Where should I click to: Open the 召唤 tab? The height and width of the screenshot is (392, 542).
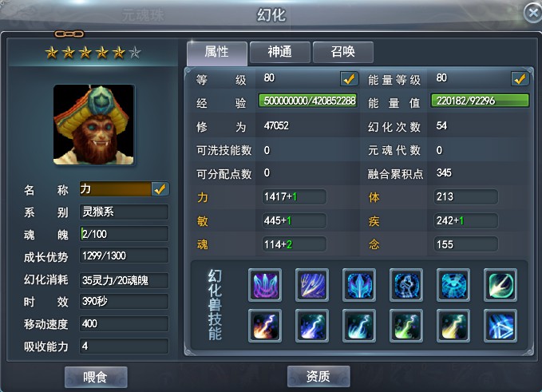[x=343, y=52]
